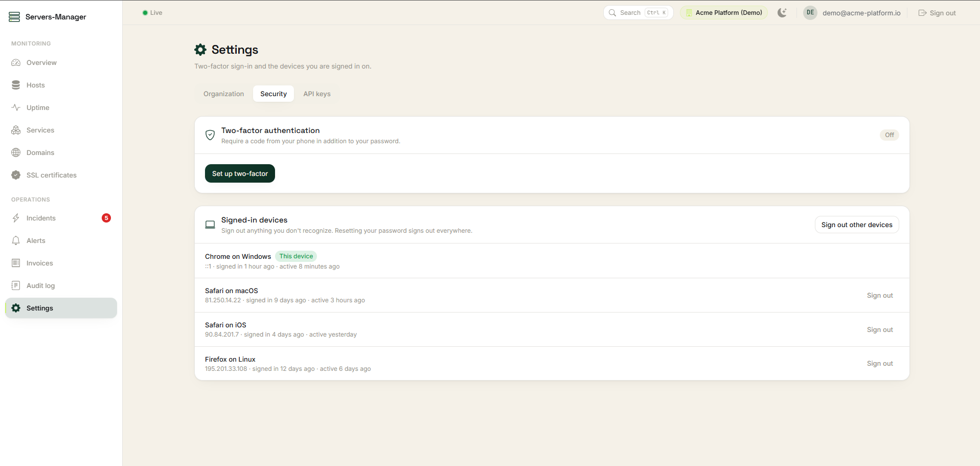Click the Safari on iOS device name

(225, 325)
